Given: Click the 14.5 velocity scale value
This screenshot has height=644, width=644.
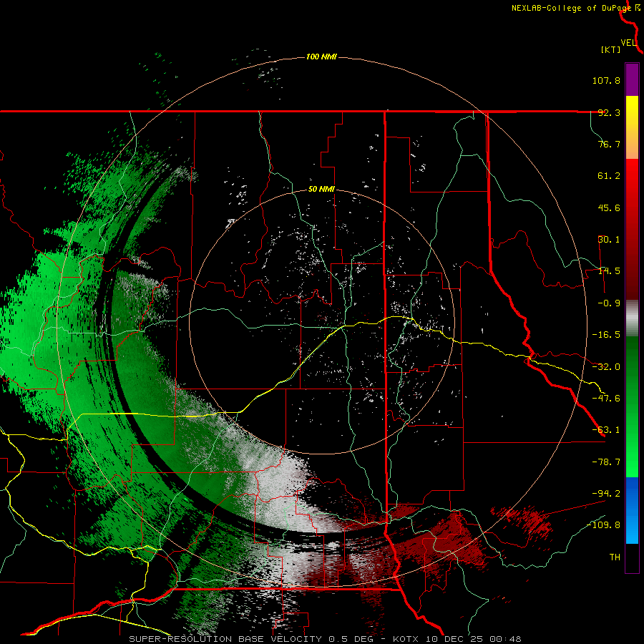Looking at the screenshot, I should (609, 271).
